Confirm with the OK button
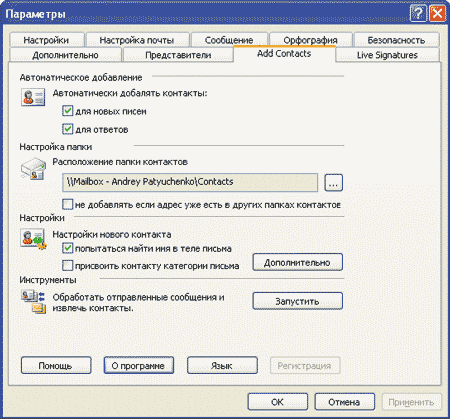450x419 pixels. pyautogui.click(x=278, y=402)
